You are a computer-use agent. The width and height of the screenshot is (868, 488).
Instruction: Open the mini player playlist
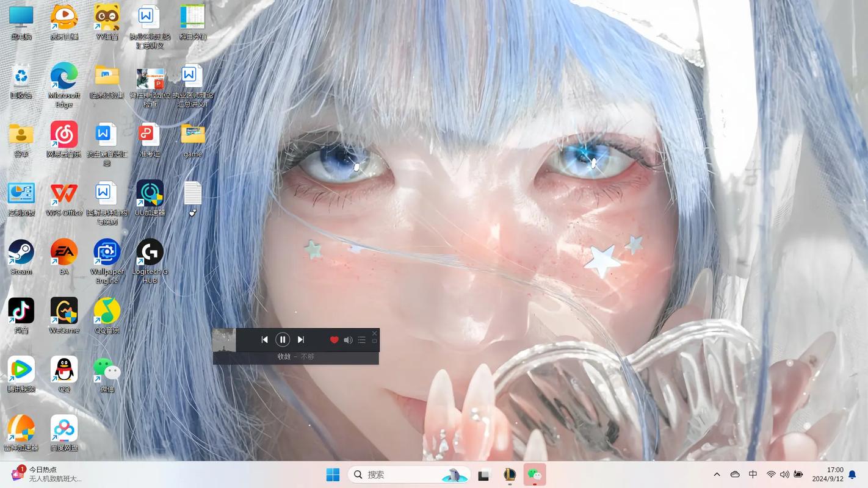[x=361, y=340]
